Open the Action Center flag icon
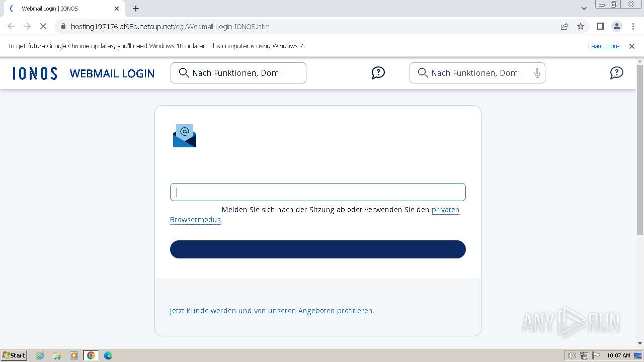This screenshot has height=362, width=644. (596, 355)
